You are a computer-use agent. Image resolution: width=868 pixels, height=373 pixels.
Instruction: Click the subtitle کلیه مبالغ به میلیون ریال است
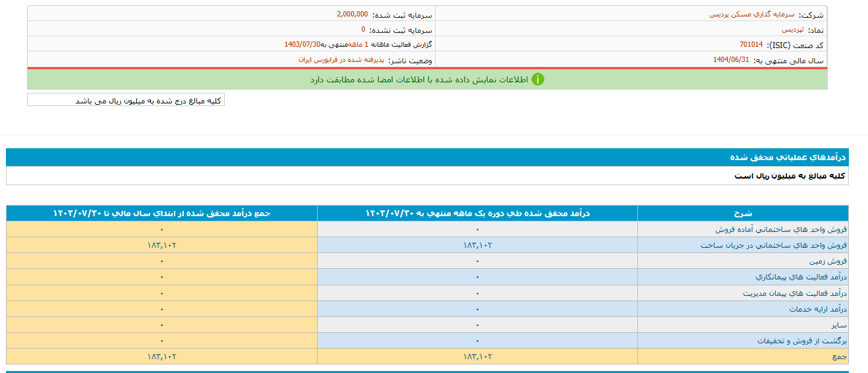[790, 176]
